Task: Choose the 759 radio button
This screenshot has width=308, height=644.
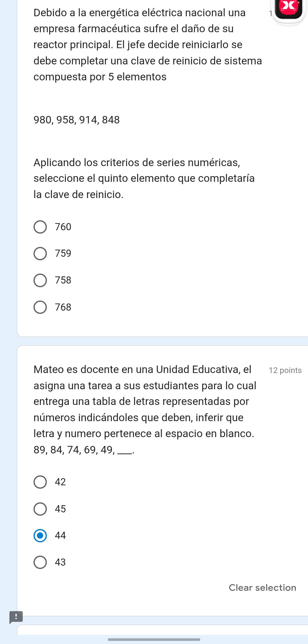Action: tap(40, 254)
